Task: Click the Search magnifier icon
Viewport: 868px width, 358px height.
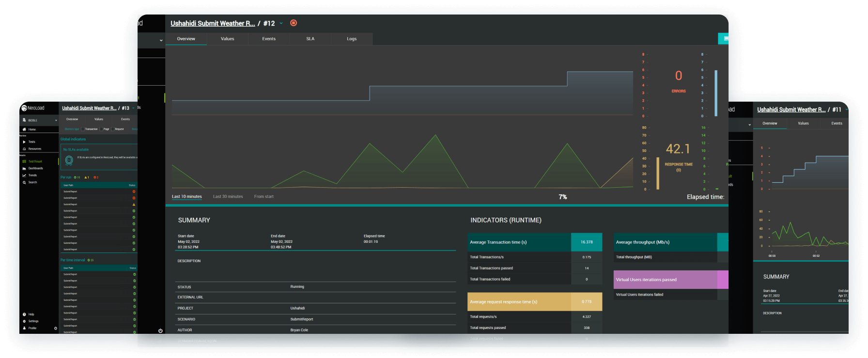Action: [x=24, y=182]
